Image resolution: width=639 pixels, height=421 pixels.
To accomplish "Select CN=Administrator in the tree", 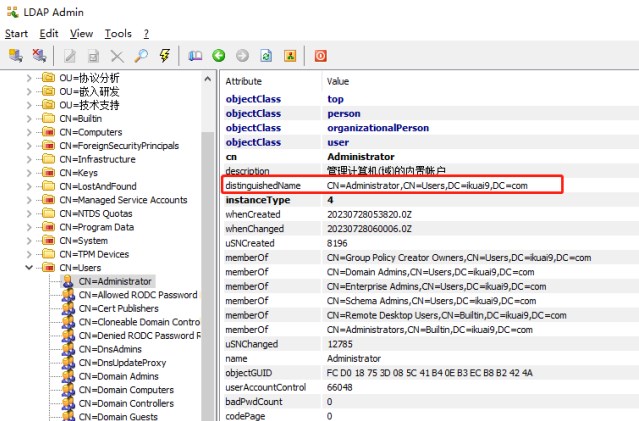I will pyautogui.click(x=115, y=281).
